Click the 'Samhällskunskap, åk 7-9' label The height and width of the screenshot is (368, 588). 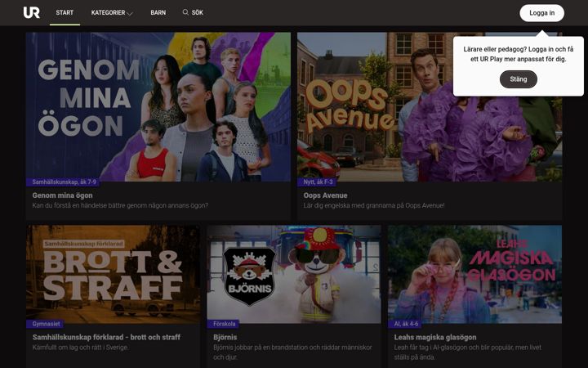65,182
